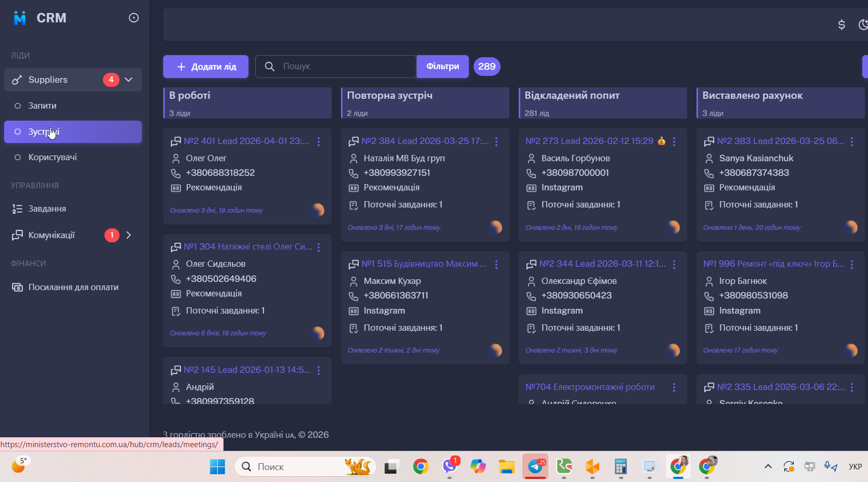Open lead №2 401 Lead 2026-04-01
Image resolution: width=868 pixels, height=482 pixels.
pos(246,141)
